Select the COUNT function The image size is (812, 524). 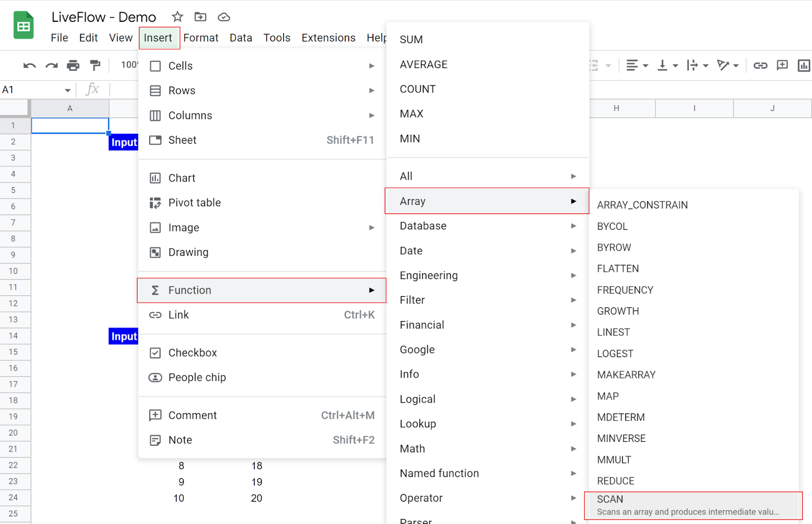coord(488,89)
